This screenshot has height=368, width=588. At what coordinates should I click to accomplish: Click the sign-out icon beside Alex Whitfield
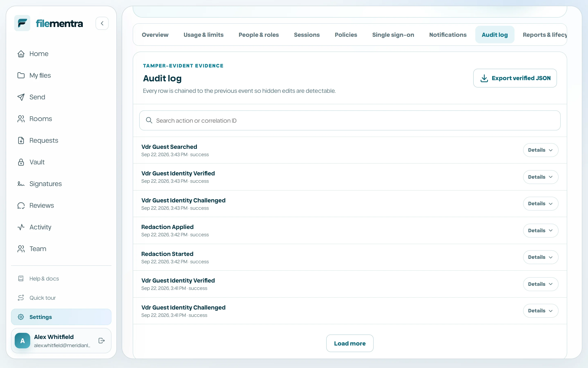[x=101, y=340]
